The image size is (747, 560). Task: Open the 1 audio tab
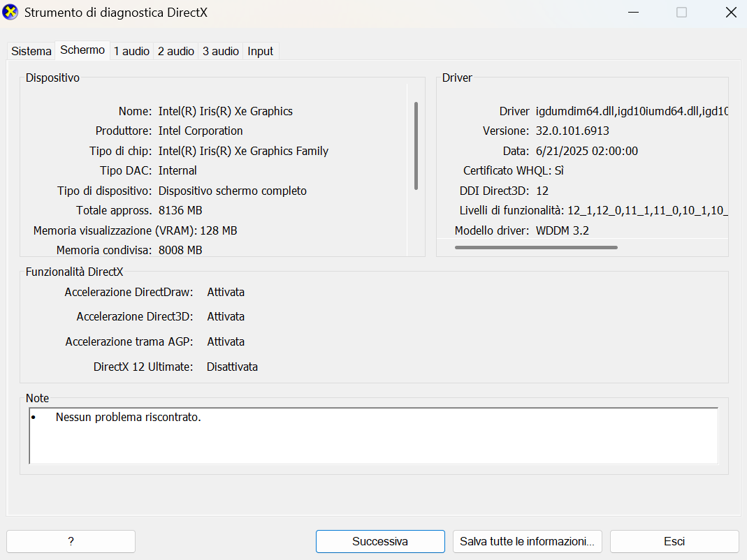pyautogui.click(x=131, y=51)
